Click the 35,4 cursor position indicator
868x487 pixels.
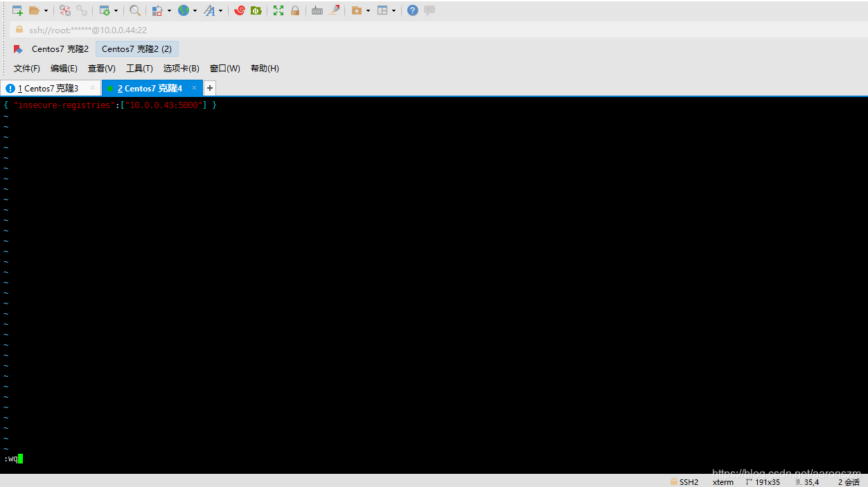pos(807,481)
